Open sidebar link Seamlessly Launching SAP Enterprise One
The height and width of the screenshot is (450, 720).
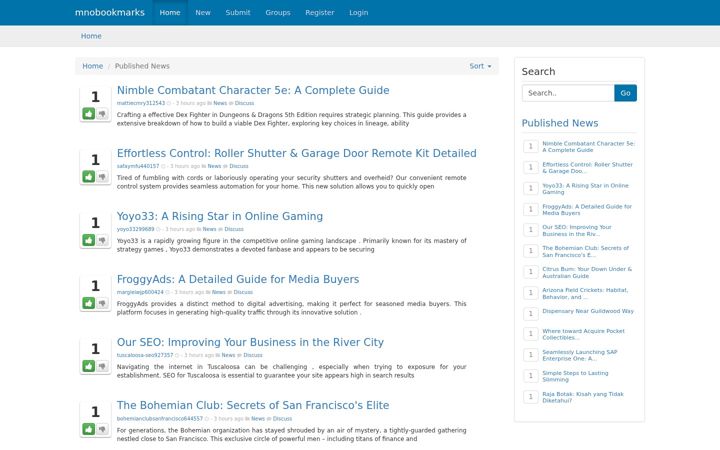579,355
